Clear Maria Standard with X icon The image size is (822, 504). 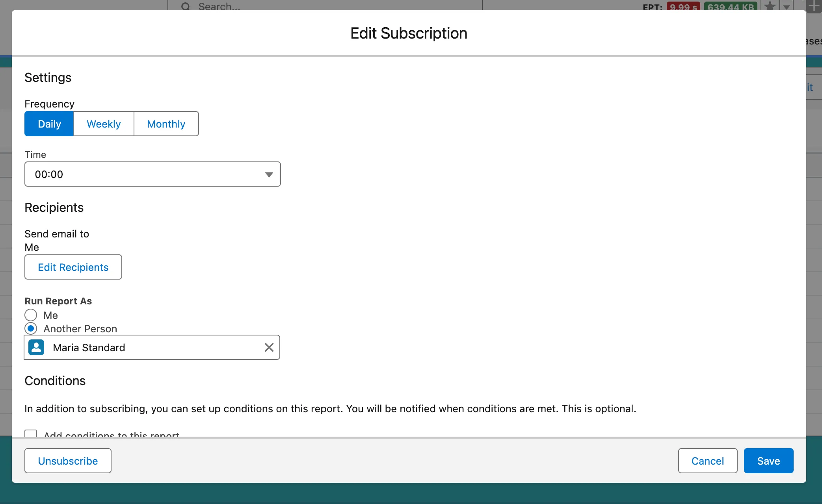click(x=269, y=347)
